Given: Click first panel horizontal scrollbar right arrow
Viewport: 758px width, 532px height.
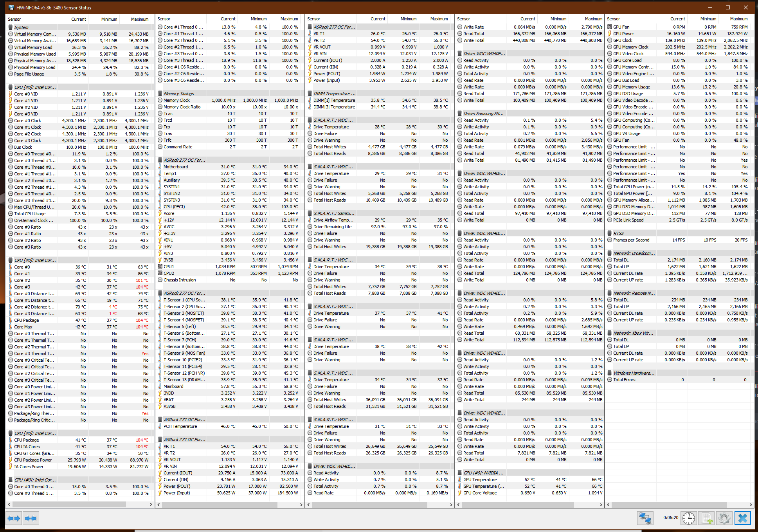Looking at the screenshot, I should coord(151,505).
